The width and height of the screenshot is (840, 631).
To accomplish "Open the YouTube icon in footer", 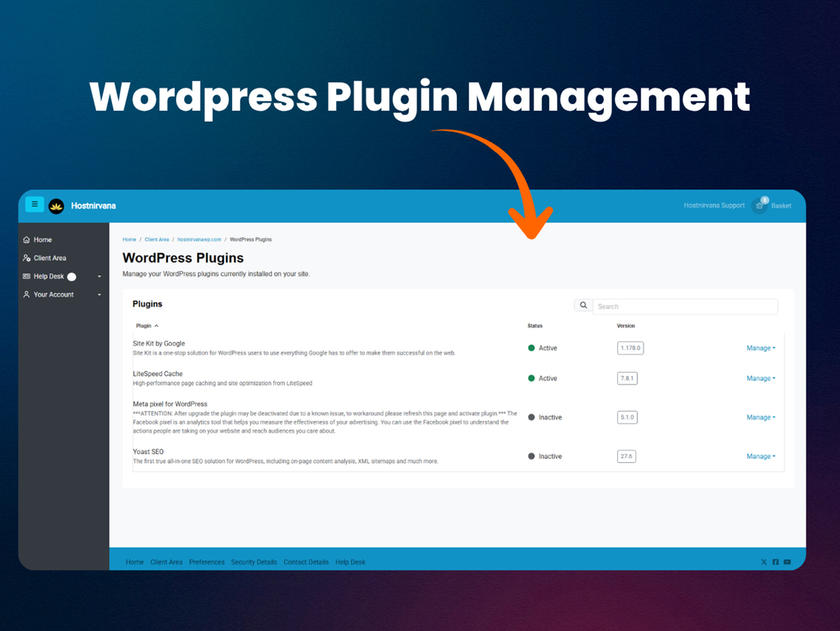I will coord(787,562).
